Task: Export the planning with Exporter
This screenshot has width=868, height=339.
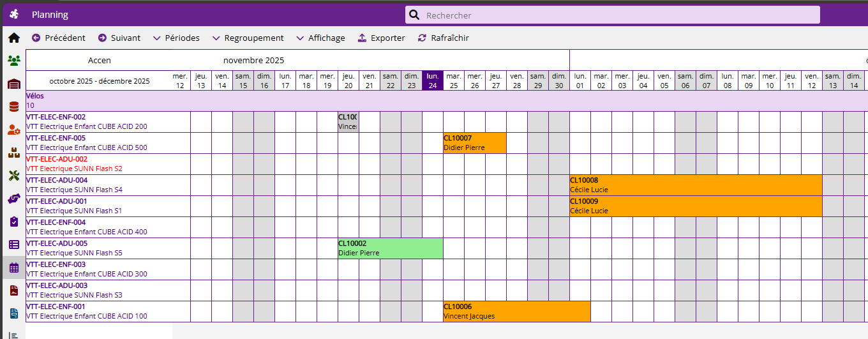Action: pyautogui.click(x=381, y=38)
